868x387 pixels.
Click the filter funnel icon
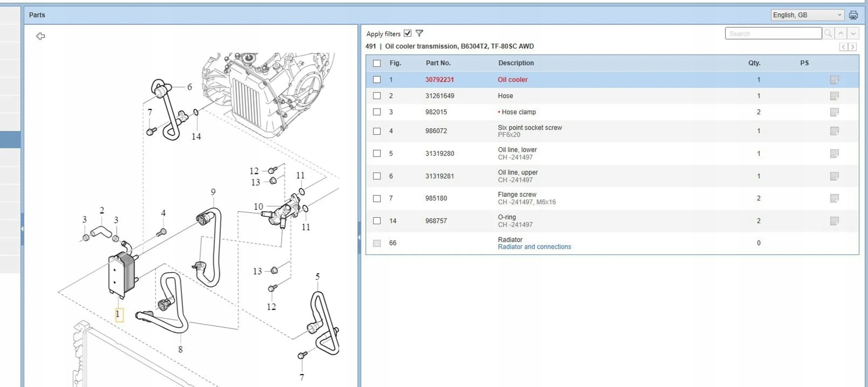[419, 33]
